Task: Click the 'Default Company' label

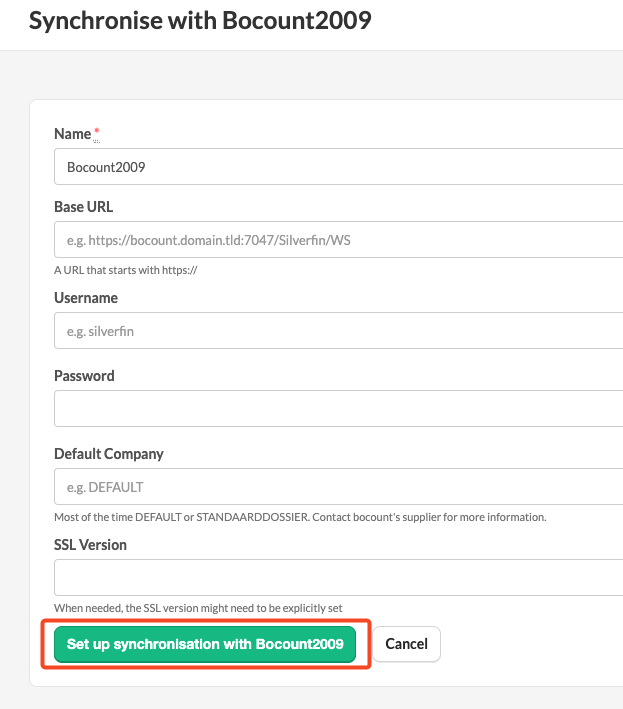Action: coord(109,454)
